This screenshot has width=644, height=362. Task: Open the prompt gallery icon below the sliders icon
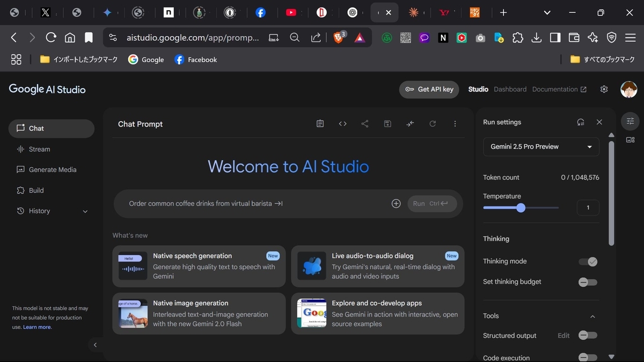pyautogui.click(x=631, y=140)
